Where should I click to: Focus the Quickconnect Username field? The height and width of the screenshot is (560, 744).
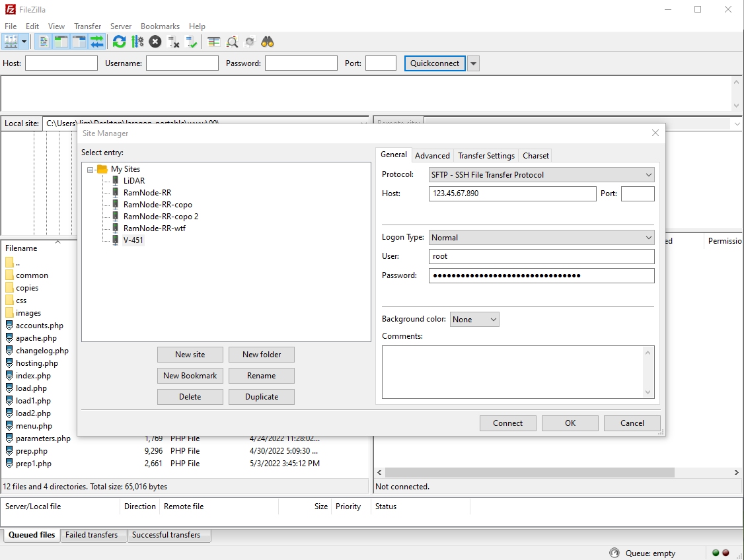182,63
